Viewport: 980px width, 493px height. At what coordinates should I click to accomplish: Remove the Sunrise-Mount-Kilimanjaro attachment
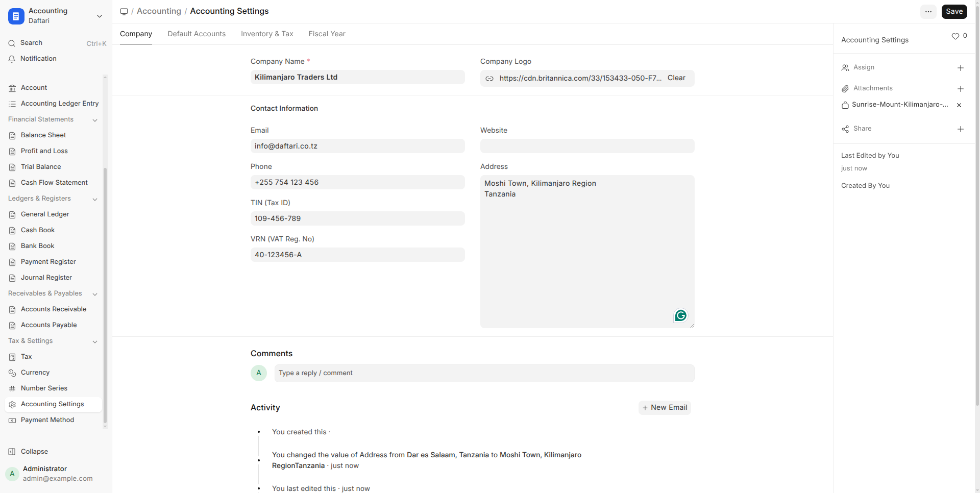coord(959,105)
